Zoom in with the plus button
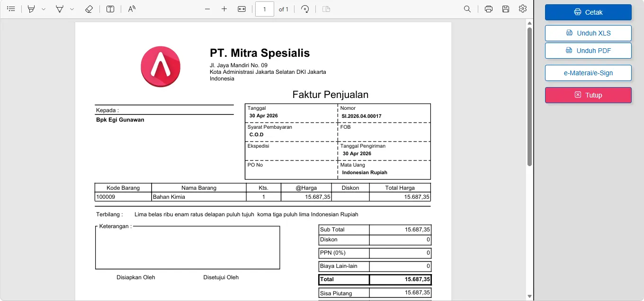This screenshot has height=301, width=644. [224, 9]
